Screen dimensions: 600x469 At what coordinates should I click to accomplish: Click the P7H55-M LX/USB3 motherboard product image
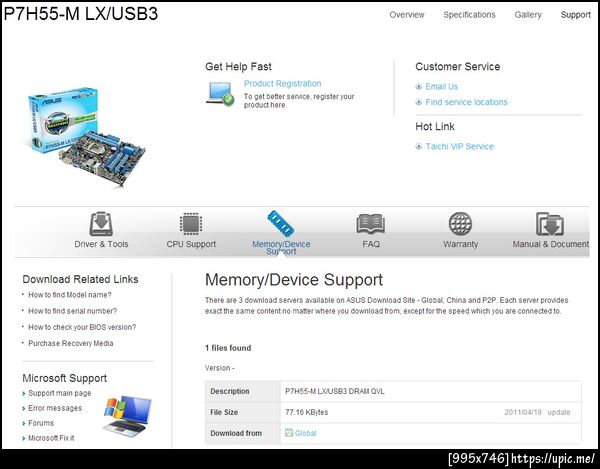pos(87,136)
